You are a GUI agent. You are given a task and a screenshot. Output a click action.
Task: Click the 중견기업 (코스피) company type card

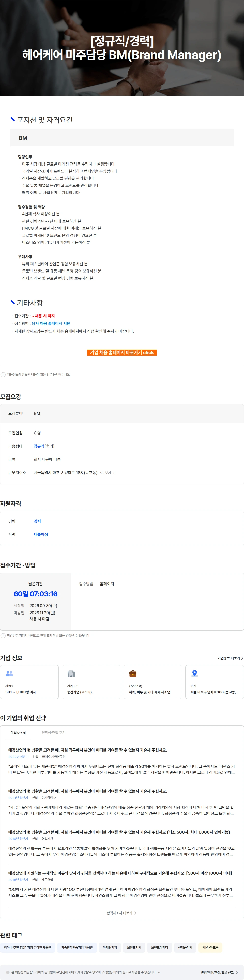91,682
